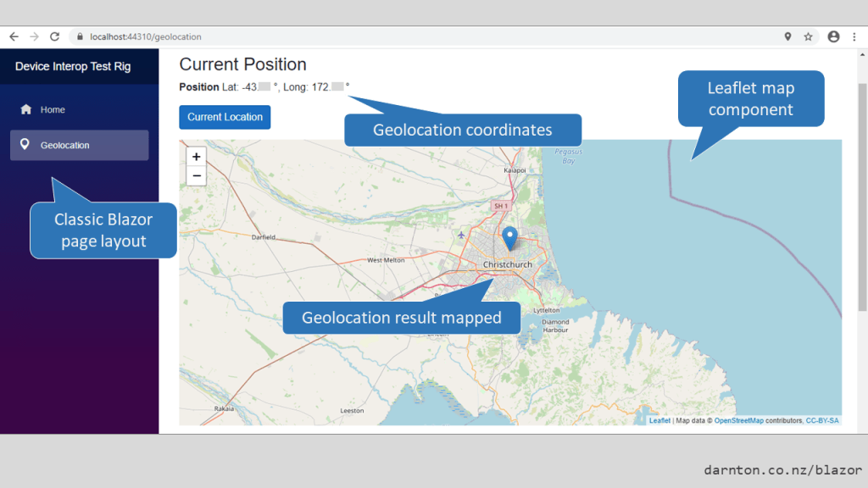This screenshot has height=488, width=868.
Task: Click the browser forward arrow
Action: pyautogui.click(x=34, y=37)
